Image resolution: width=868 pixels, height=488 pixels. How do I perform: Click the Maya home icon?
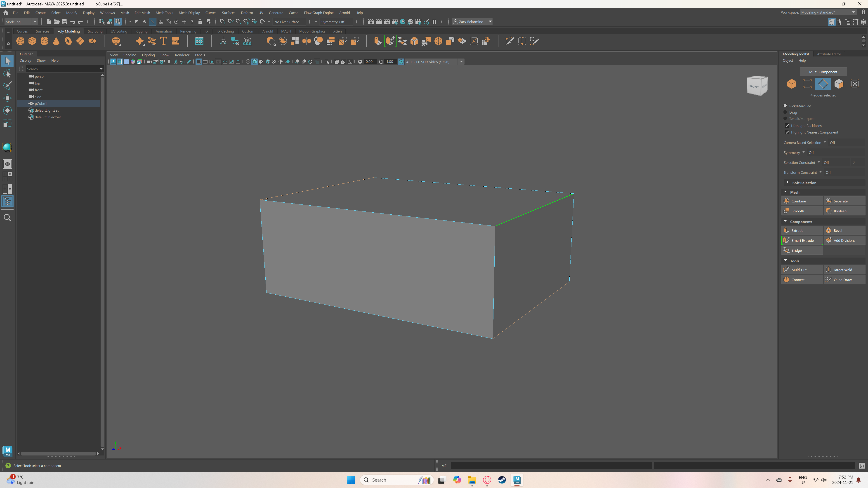6,13
